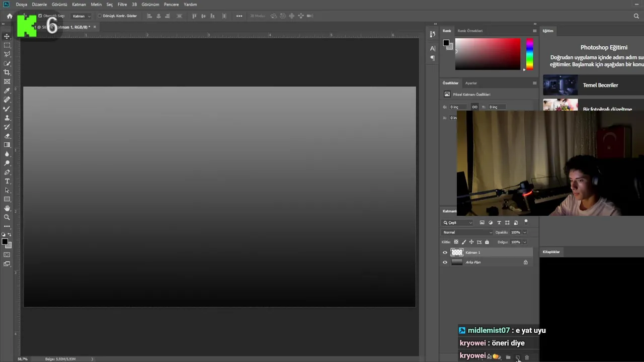Open the options bar more options dots
Screen dimensions: 644x362
click(239, 16)
